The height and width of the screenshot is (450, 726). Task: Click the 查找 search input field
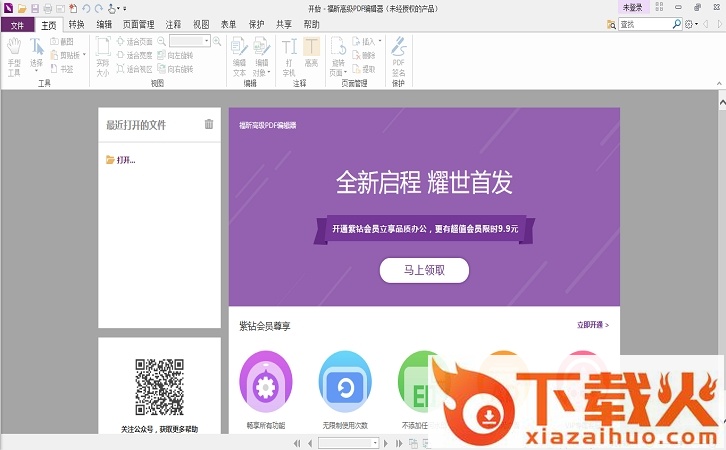tap(645, 24)
